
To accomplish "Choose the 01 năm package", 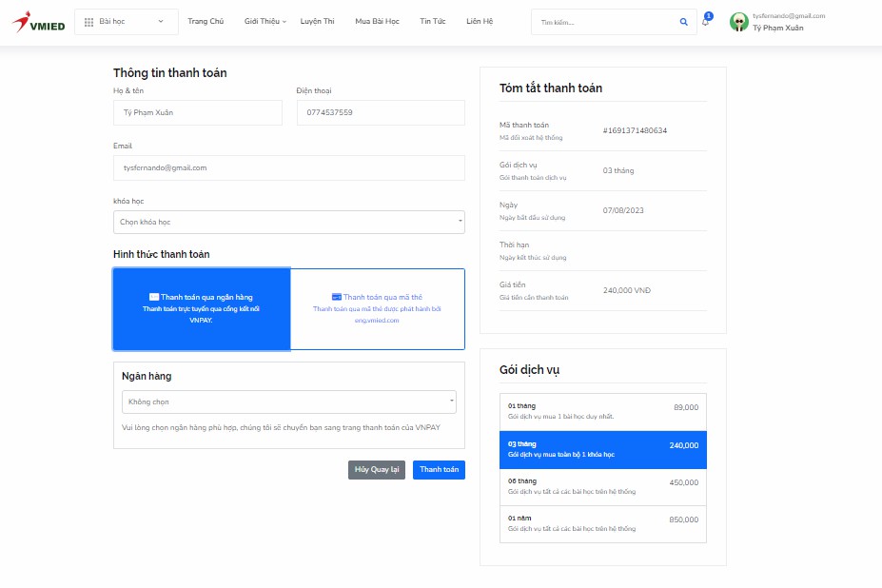I will click(x=603, y=524).
